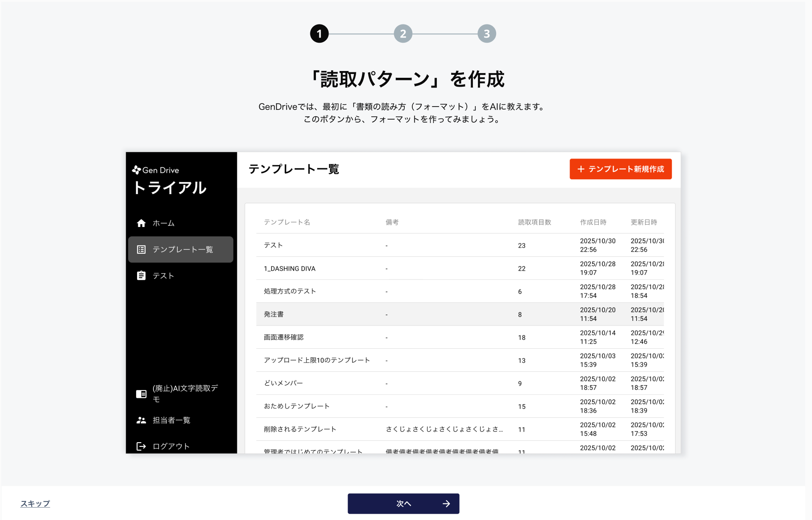Open the 発注書 template row
The image size is (812, 520).
pos(274,315)
